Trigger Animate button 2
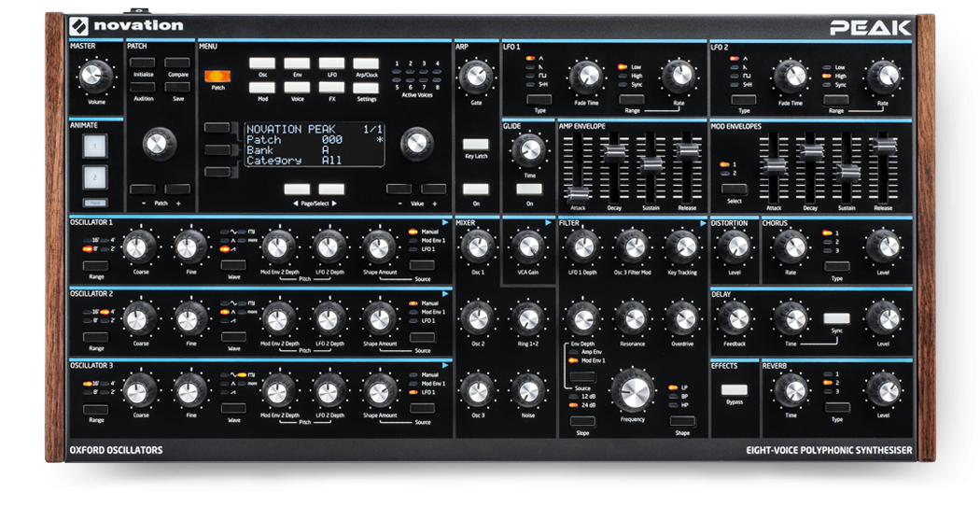This screenshot has height=520, width=980. click(95, 177)
